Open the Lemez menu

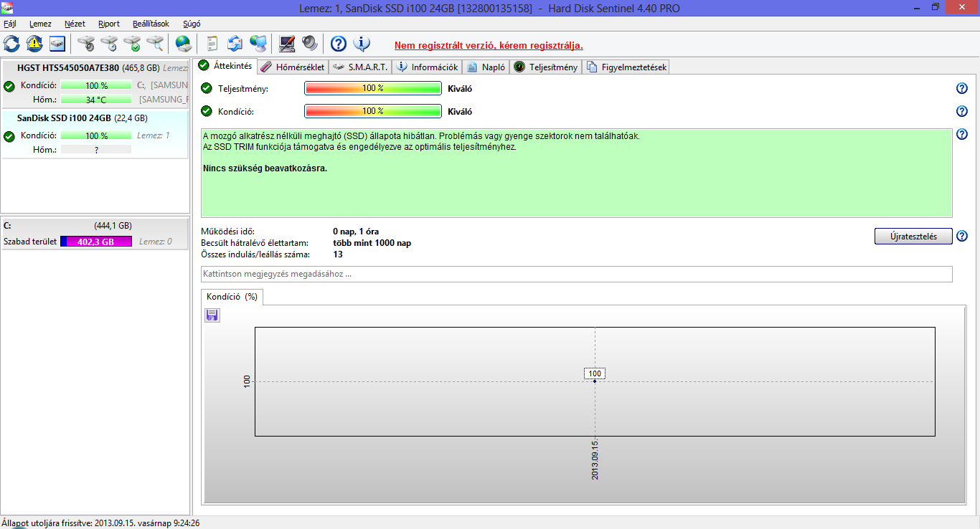tap(40, 24)
